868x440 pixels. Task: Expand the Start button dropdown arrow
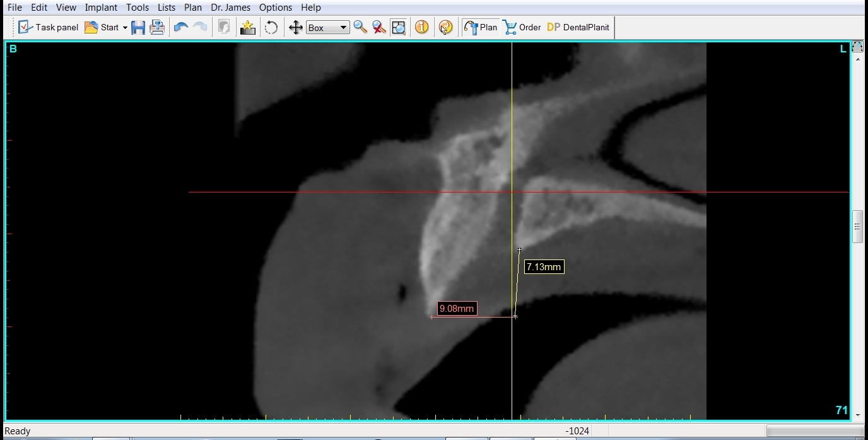[125, 28]
